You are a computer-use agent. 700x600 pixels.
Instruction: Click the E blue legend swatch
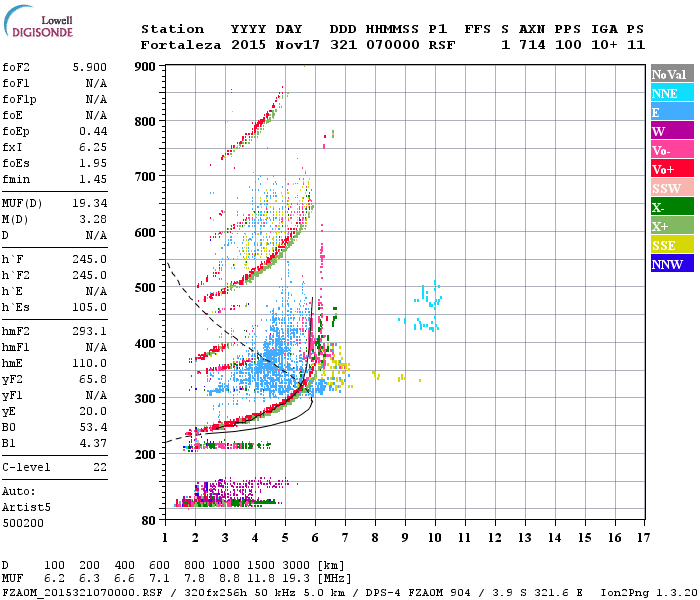point(672,112)
